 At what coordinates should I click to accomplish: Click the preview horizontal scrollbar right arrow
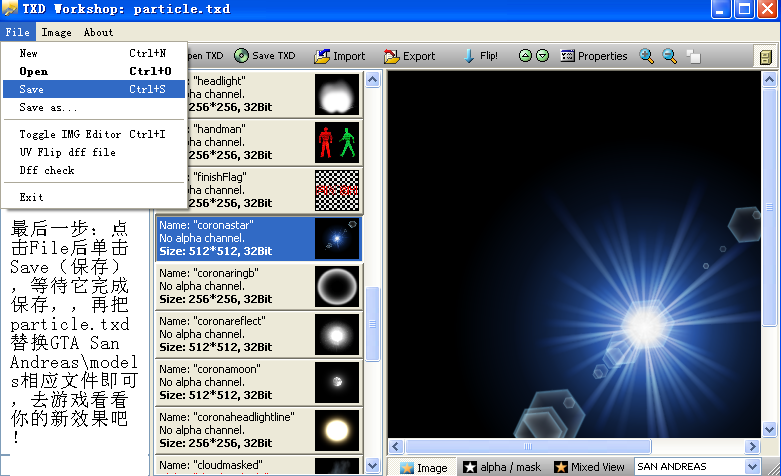click(x=753, y=446)
